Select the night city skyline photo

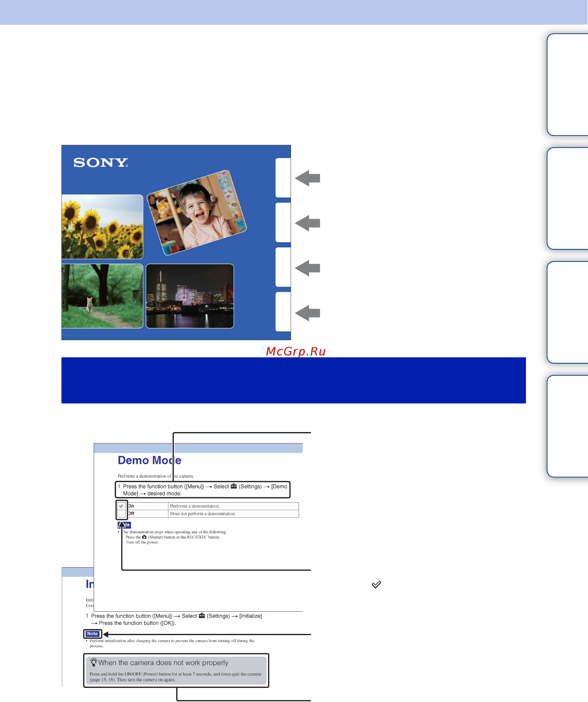point(190,296)
